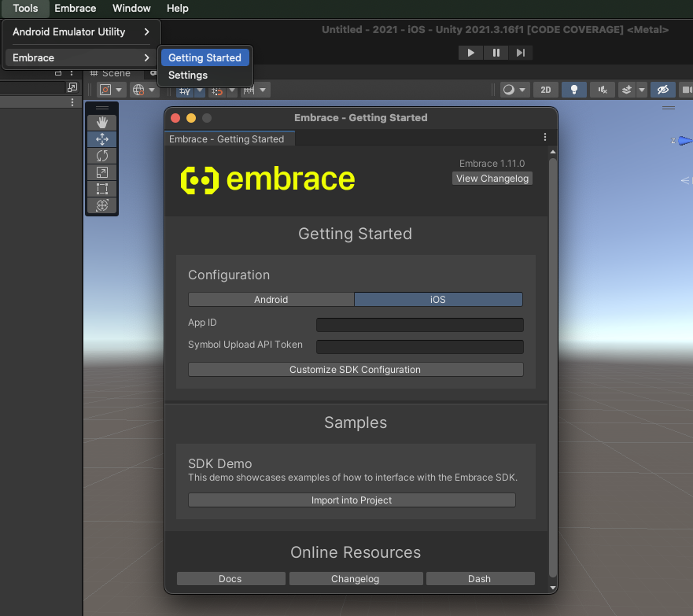Image resolution: width=693 pixels, height=616 pixels.
Task: Switch configuration to Android
Action: click(271, 300)
